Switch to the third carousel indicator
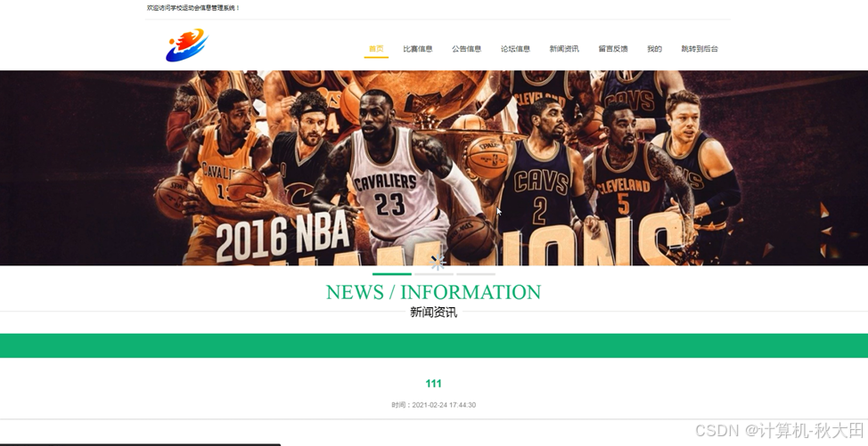The width and height of the screenshot is (868, 446). [x=476, y=273]
